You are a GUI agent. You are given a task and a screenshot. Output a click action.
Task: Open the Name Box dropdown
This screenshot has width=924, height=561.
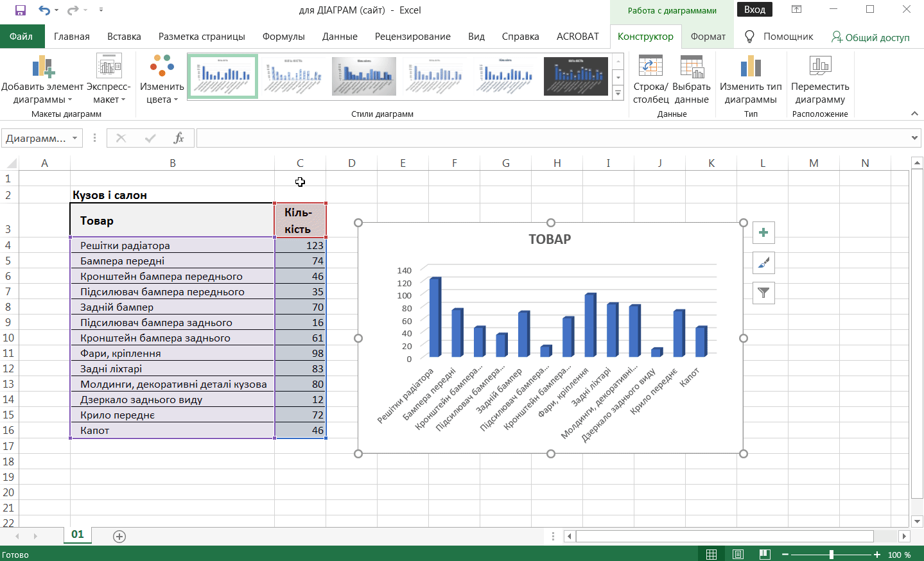(75, 138)
